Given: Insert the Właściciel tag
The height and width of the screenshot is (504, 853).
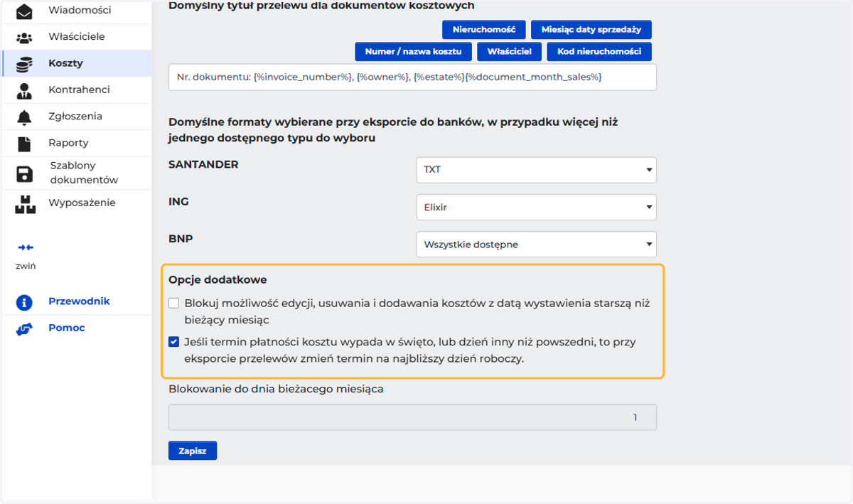Looking at the screenshot, I should pyautogui.click(x=510, y=51).
